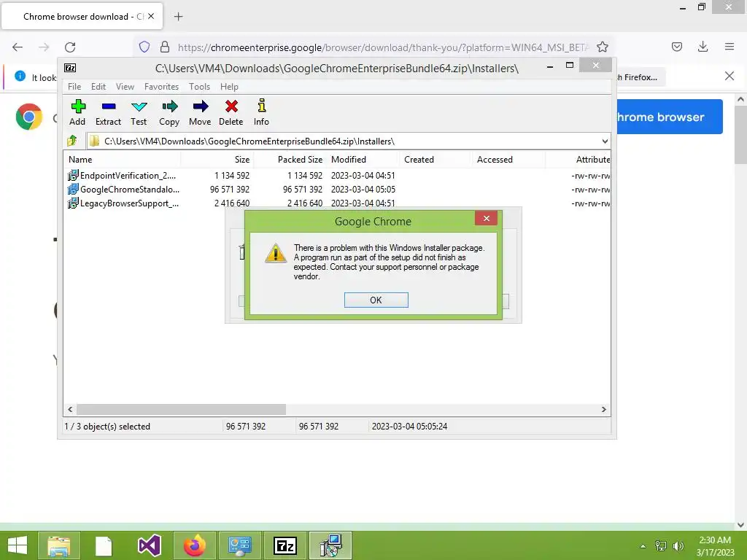Open the Help menu in 7-Zip
This screenshot has height=560, width=747.
tap(229, 87)
